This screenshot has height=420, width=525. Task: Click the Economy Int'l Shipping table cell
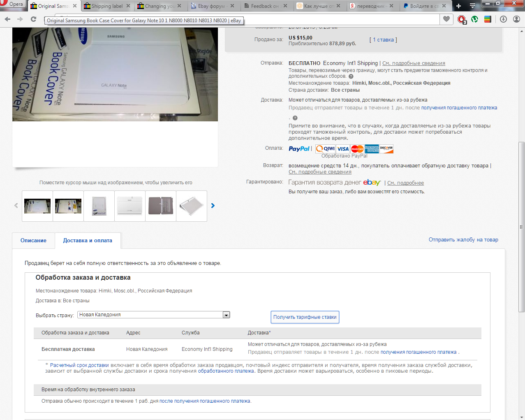[x=207, y=349]
